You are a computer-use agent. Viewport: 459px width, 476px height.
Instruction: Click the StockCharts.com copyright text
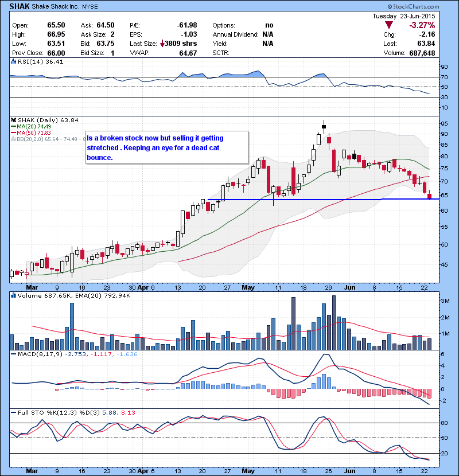(414, 6)
